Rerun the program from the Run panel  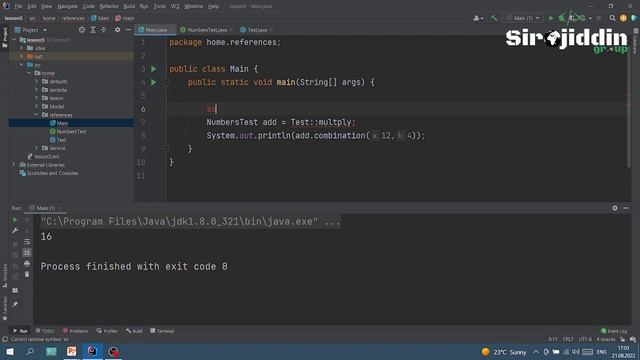pos(15,220)
